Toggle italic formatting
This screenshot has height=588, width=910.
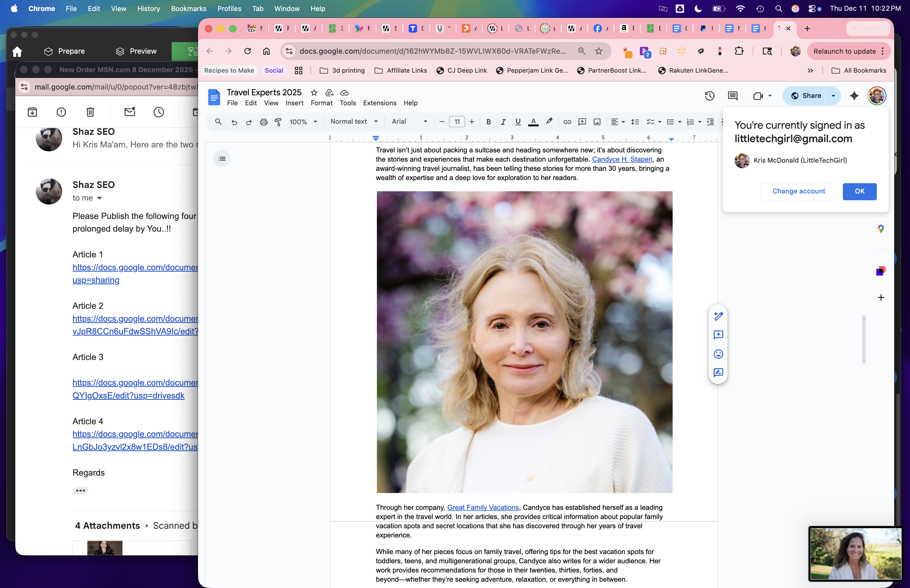[x=503, y=122]
